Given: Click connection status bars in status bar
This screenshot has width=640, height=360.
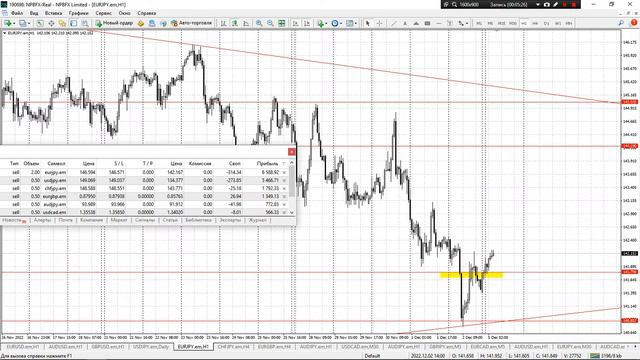Looking at the screenshot, I should click(595, 356).
